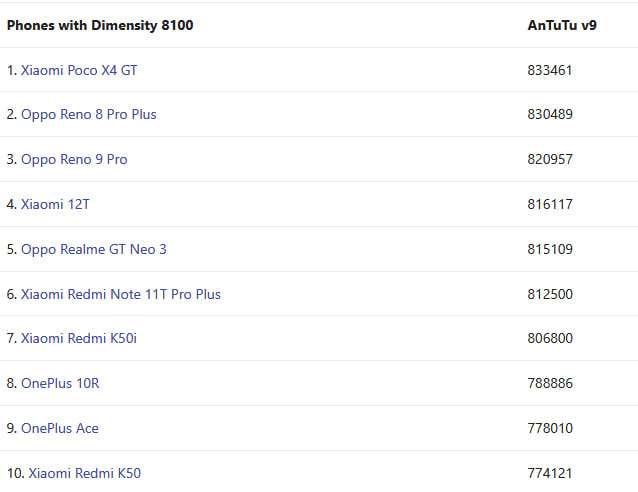The width and height of the screenshot is (638, 492).
Task: Open the OnePlus Ace link
Action: 60,428
